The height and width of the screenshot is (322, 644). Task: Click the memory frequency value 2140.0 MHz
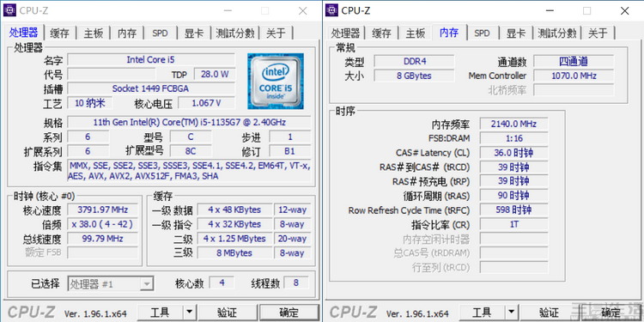pos(513,124)
